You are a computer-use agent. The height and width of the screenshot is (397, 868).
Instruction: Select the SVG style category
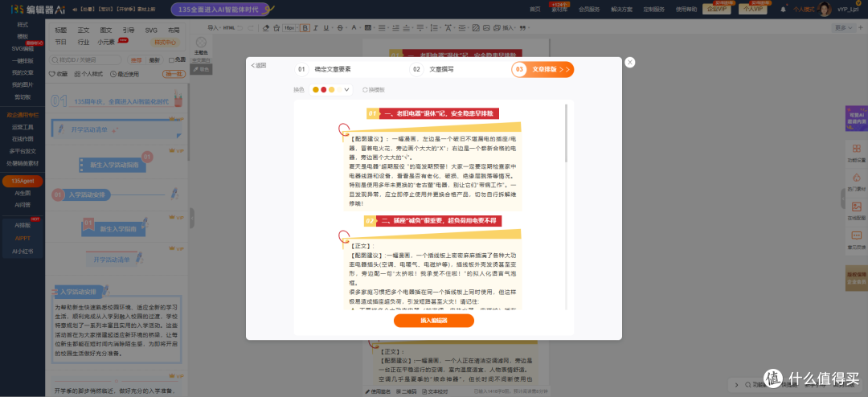(151, 31)
